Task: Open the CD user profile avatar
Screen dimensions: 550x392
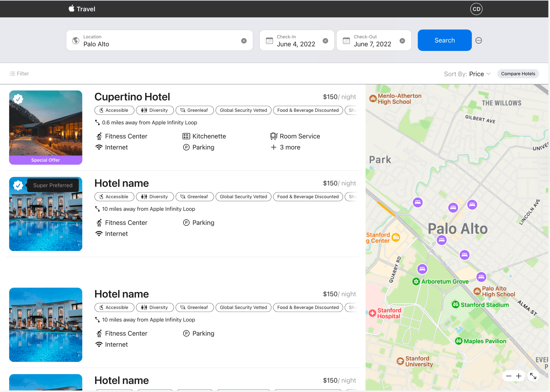Action: pyautogui.click(x=476, y=9)
